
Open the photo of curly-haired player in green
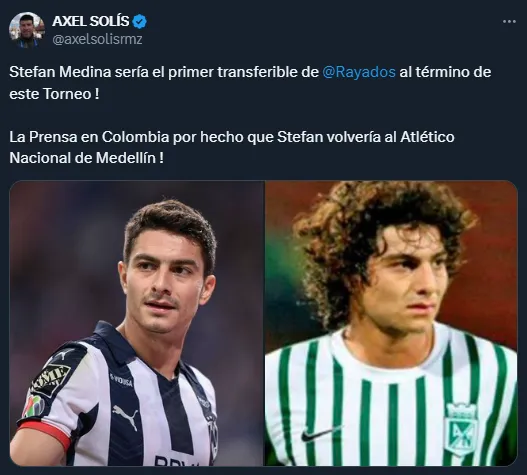[391, 323]
